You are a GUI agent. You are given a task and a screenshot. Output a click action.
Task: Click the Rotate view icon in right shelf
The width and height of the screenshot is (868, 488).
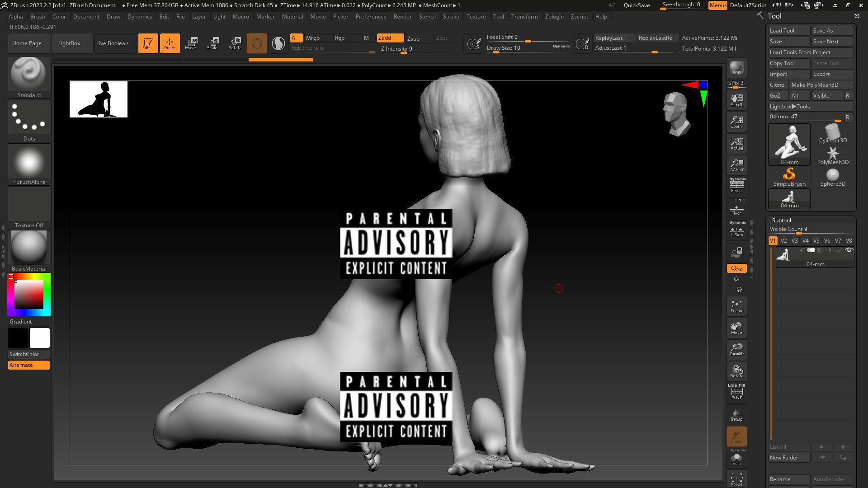pyautogui.click(x=736, y=371)
